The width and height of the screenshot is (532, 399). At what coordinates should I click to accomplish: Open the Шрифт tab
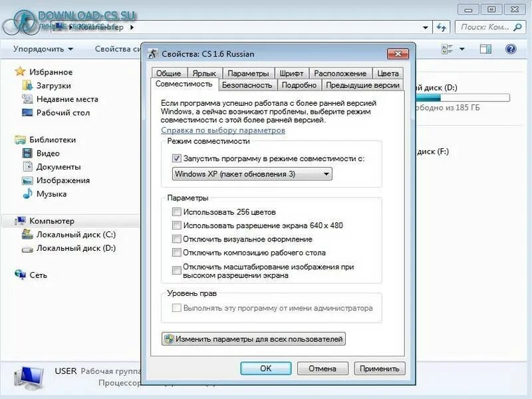(291, 73)
